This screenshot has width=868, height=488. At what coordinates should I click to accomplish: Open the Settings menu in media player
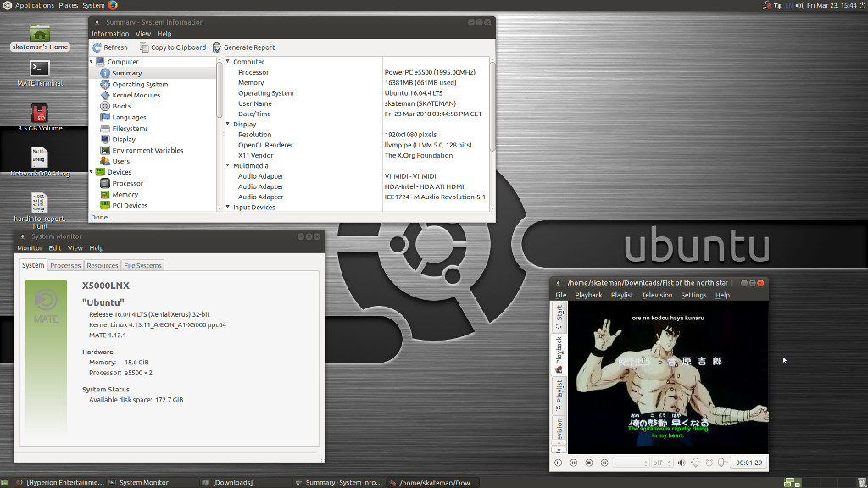coord(693,295)
